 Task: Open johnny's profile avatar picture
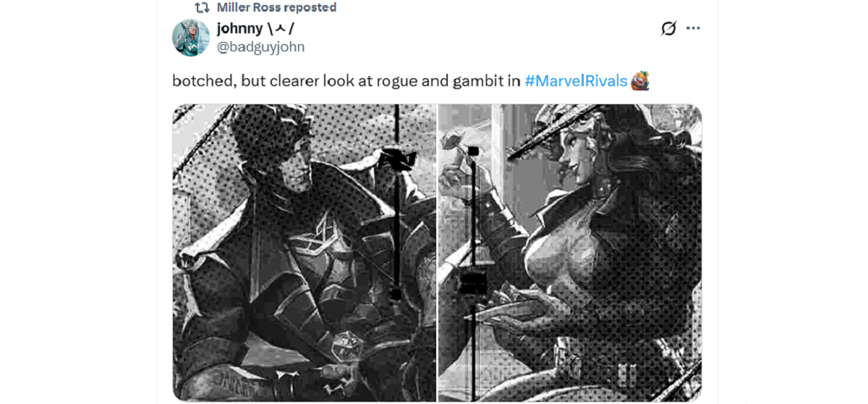(x=190, y=38)
